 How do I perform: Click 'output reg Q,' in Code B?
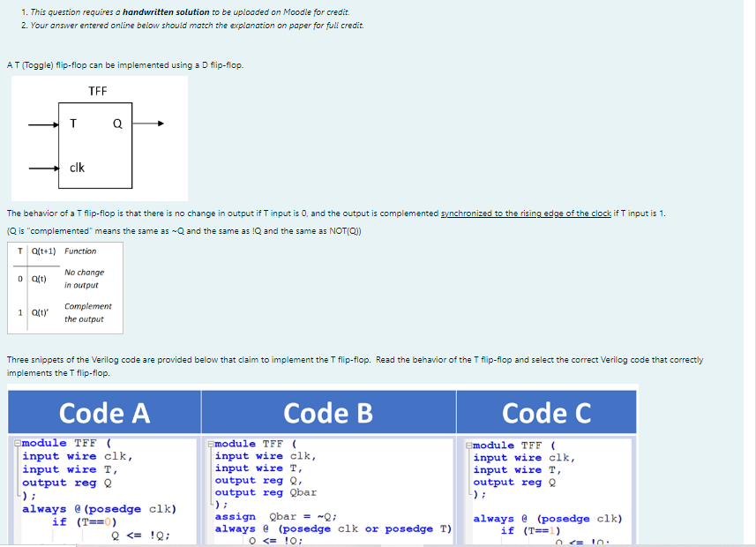[259, 481]
